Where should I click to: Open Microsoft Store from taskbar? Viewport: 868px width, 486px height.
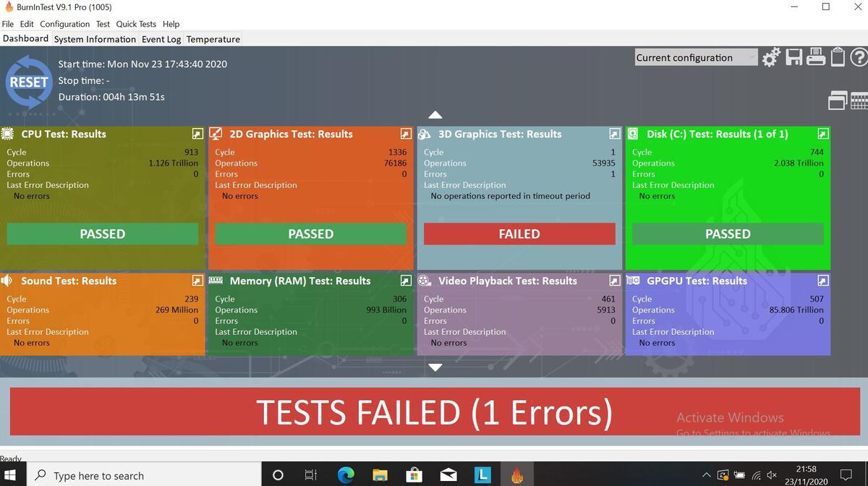(x=414, y=475)
